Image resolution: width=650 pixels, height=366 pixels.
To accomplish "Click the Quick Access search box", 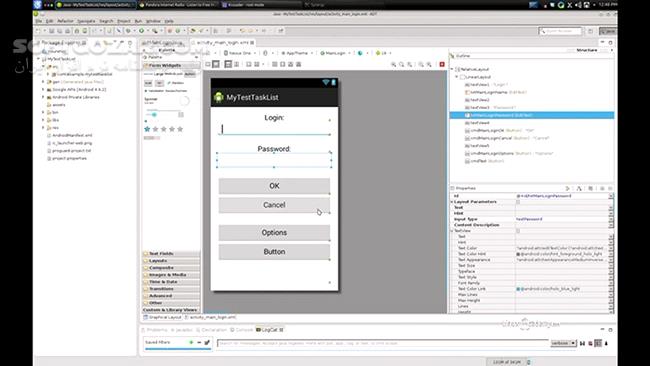I will click(561, 31).
